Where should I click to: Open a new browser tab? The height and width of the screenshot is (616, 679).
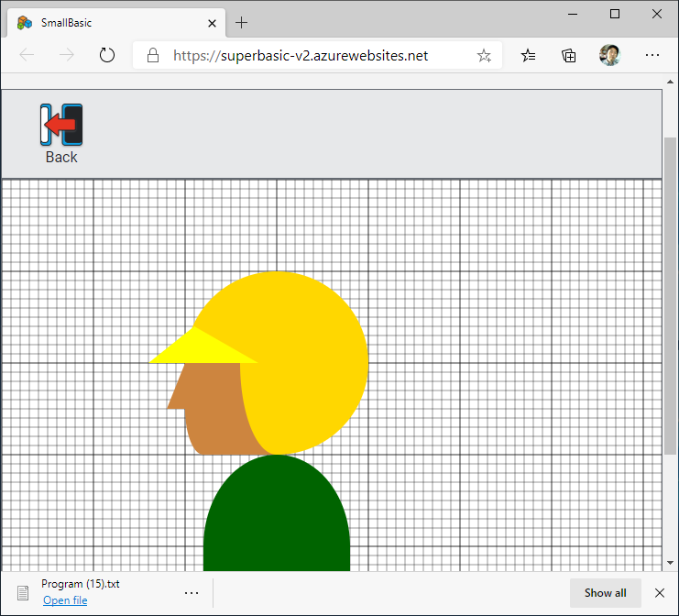coord(242,23)
